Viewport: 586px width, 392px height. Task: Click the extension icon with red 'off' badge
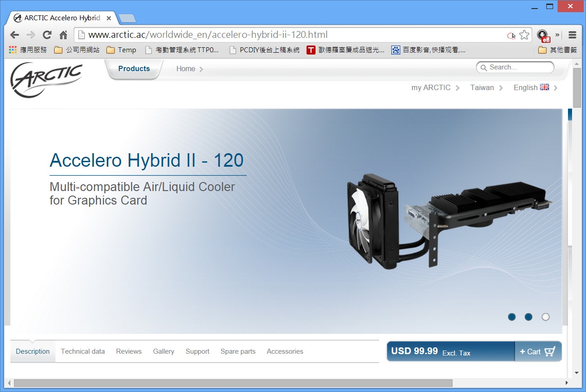543,36
